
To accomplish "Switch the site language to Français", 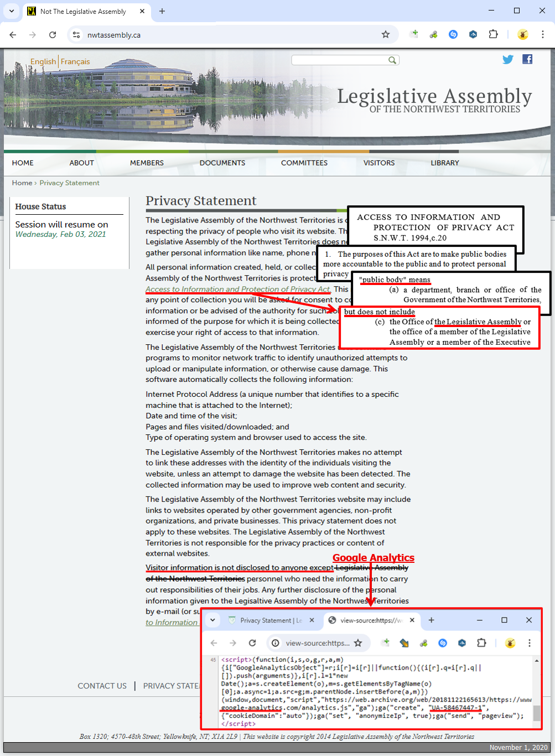I will (x=75, y=61).
